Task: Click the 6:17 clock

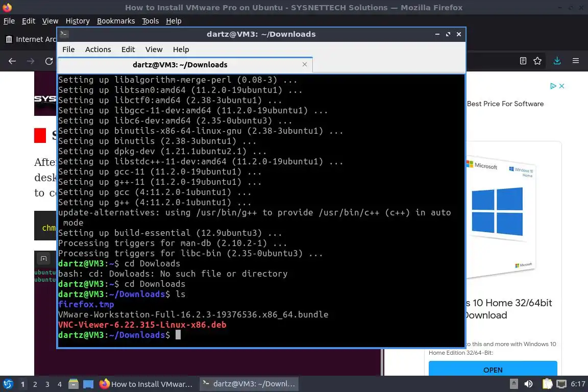Action: point(578,384)
